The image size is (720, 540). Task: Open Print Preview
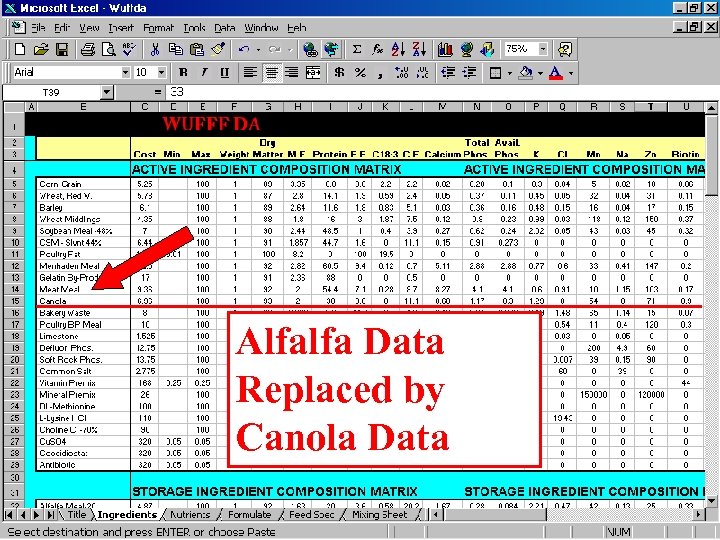(x=108, y=49)
